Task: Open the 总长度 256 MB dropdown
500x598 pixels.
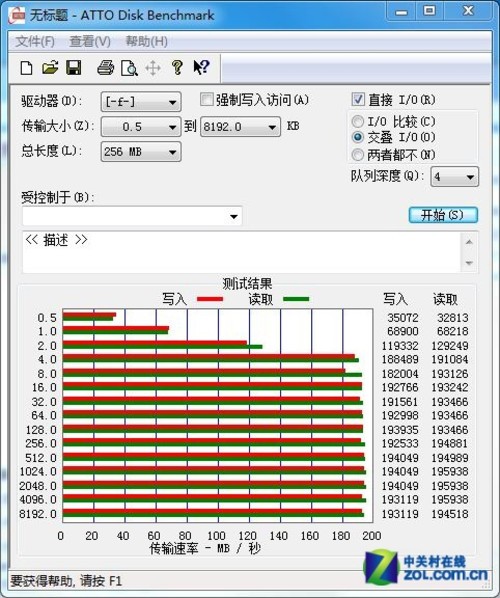Action: 141,152
